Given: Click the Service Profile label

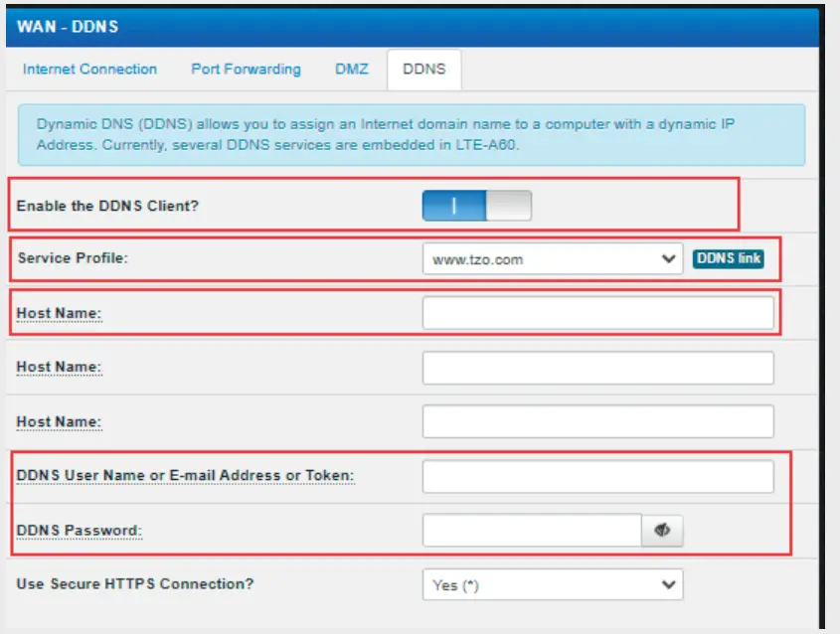Looking at the screenshot, I should point(73,258).
